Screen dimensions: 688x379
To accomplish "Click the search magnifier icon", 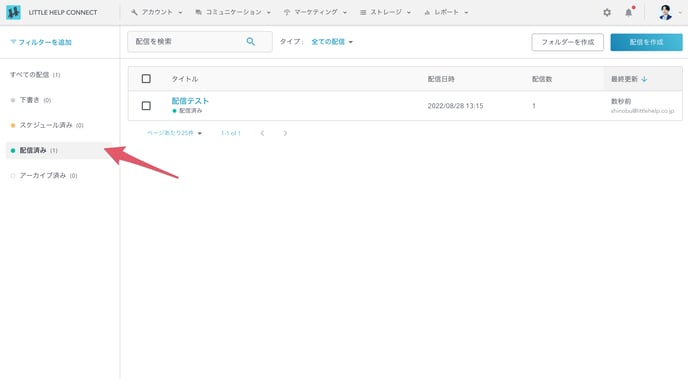I will point(251,42).
